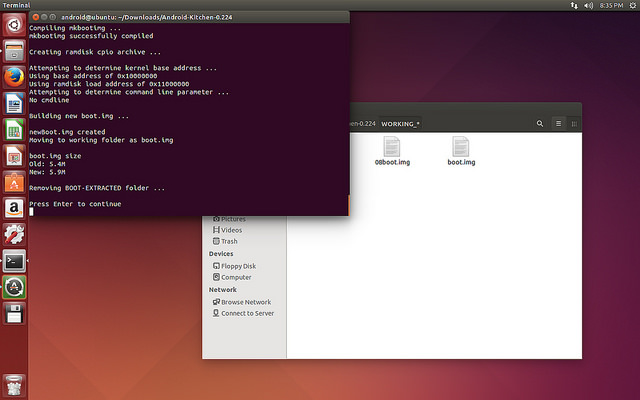This screenshot has width=640, height=400.
Task: Select the Trash sidebar entry
Action: click(229, 241)
